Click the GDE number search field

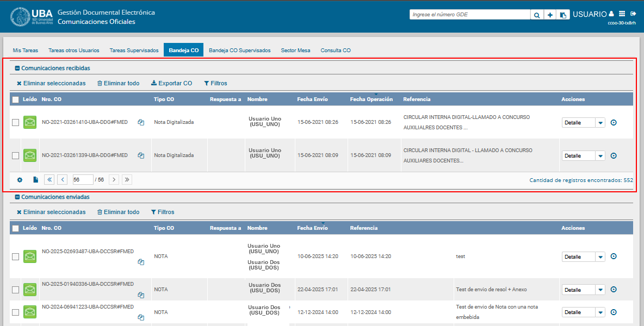469,15
